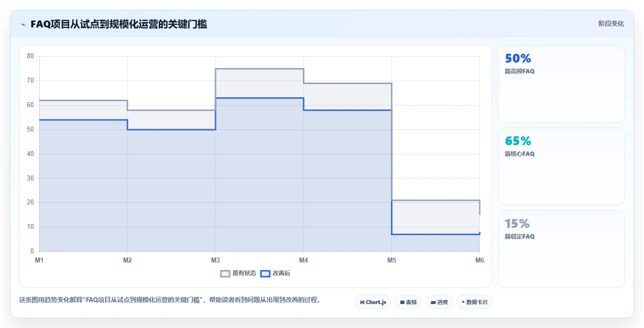The width and height of the screenshot is (644, 328).
Task: Open the 65% 篇核心FAQ card
Action: (x=561, y=166)
